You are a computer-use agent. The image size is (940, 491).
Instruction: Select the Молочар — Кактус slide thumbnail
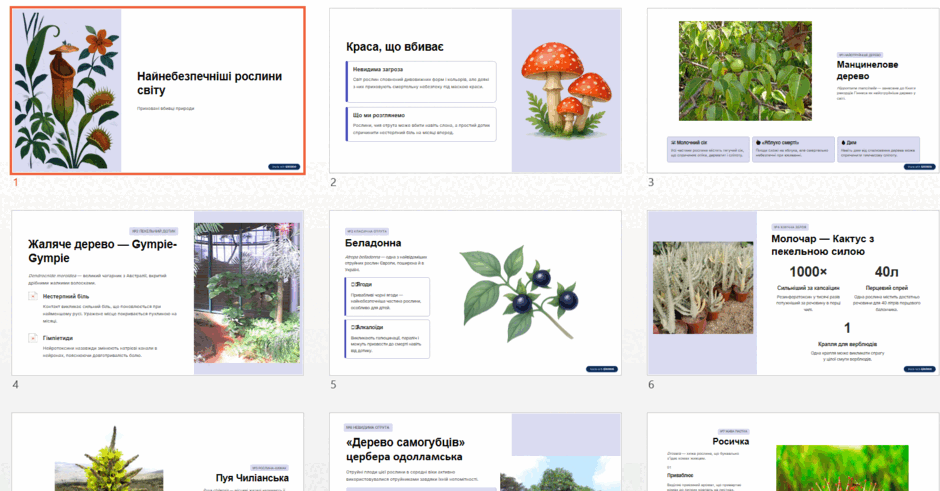[x=793, y=293]
